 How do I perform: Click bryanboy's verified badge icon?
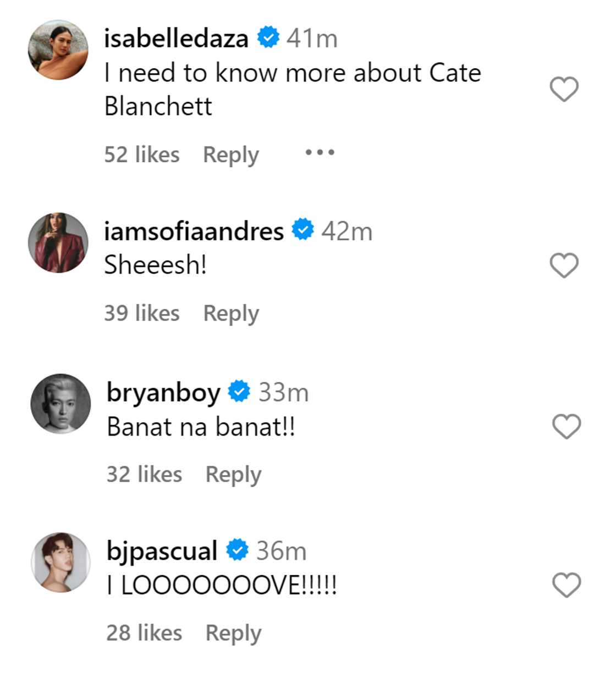coord(239,392)
